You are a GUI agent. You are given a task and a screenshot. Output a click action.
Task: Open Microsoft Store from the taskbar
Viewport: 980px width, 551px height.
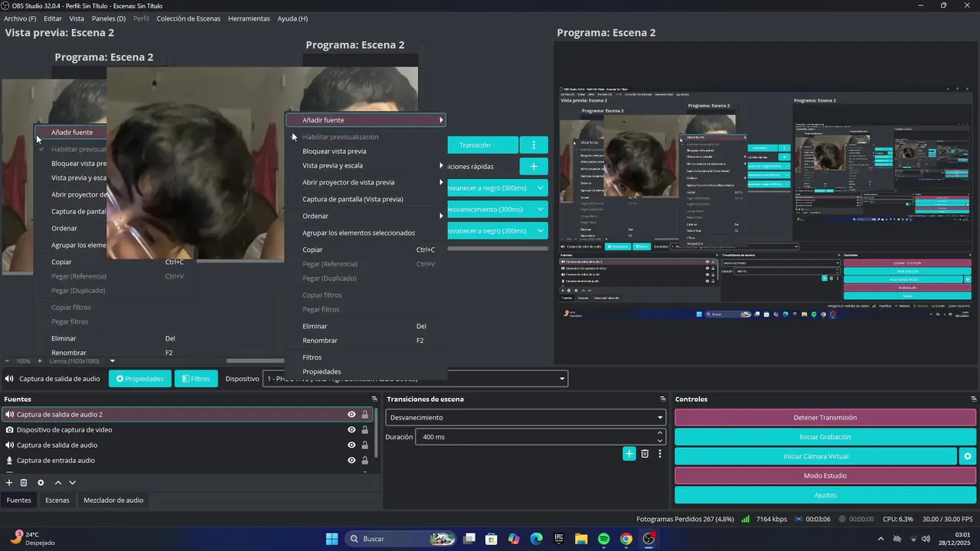pos(492,539)
